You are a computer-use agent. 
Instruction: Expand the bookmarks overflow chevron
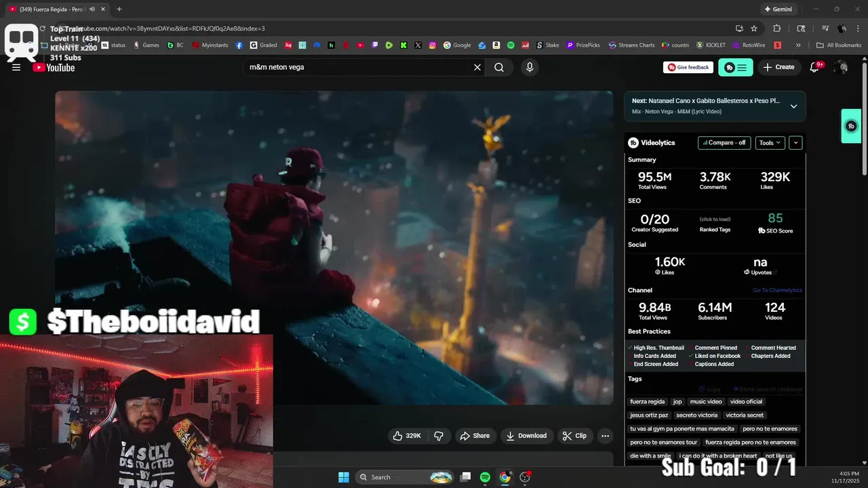pyautogui.click(x=798, y=45)
